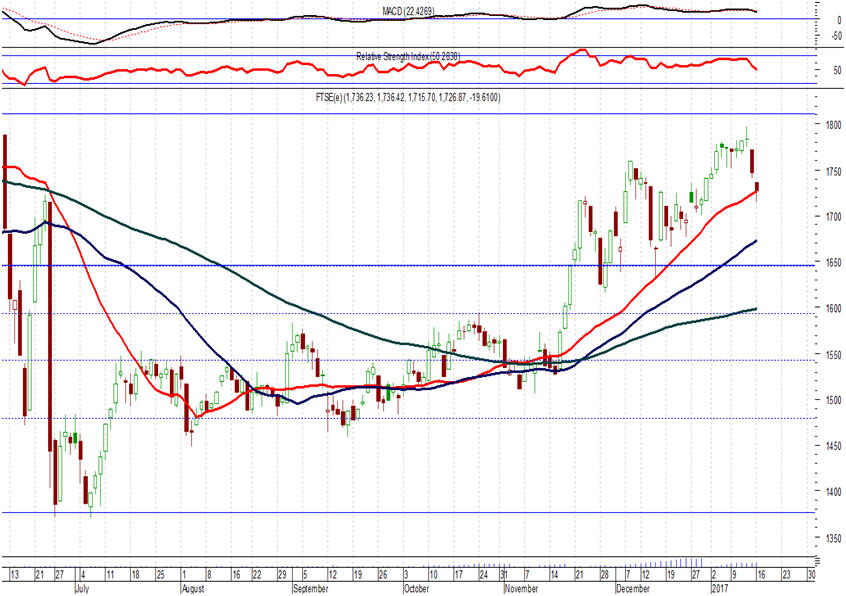Viewport: 846px width, 596px height.
Task: Click the bottom solid blue support line
Action: click(400, 512)
